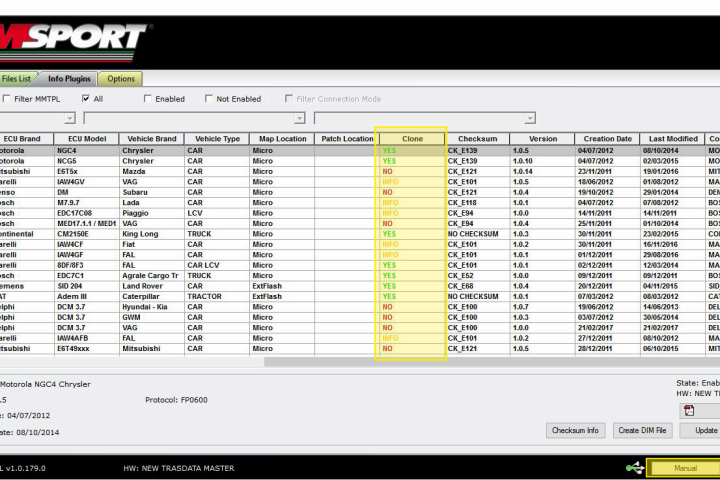The width and height of the screenshot is (720, 480).
Task: Select the EDC17C08 cell
Action: (86, 213)
